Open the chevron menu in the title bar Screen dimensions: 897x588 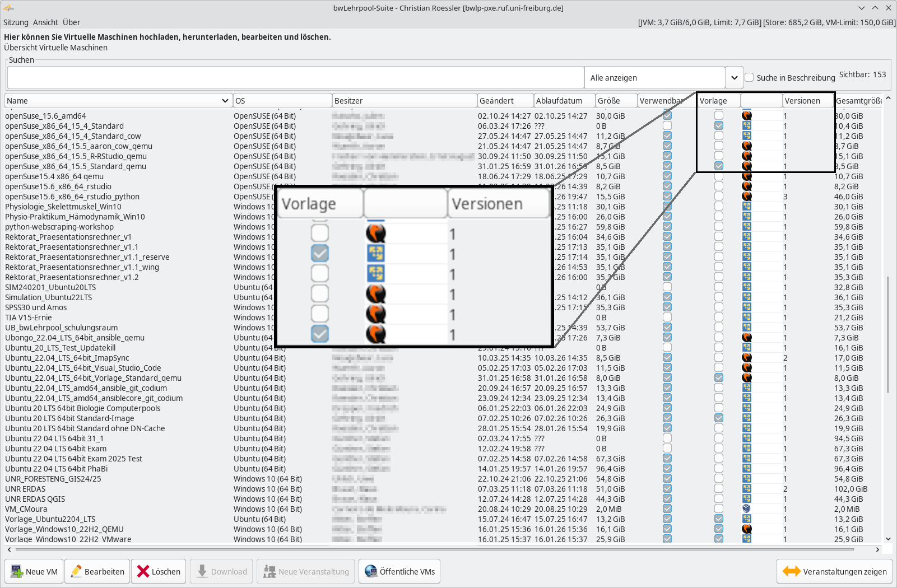[861, 8]
